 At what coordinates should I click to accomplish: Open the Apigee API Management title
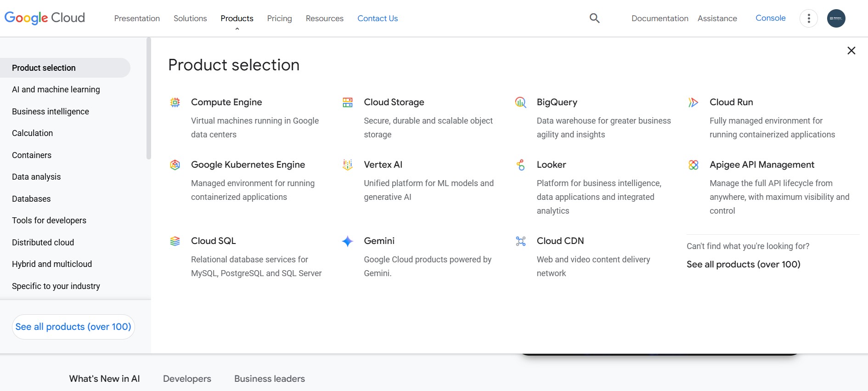(x=762, y=164)
